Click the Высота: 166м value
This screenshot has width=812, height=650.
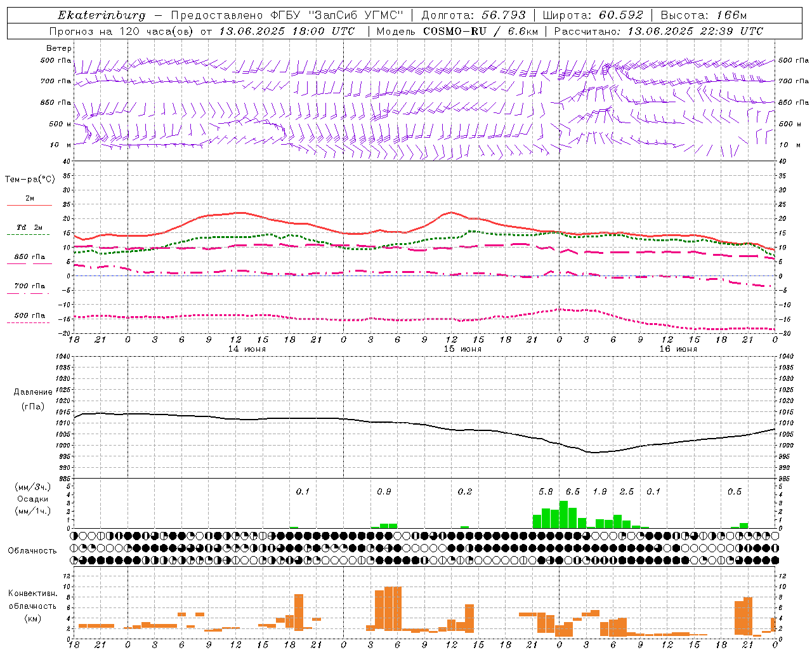pos(704,15)
